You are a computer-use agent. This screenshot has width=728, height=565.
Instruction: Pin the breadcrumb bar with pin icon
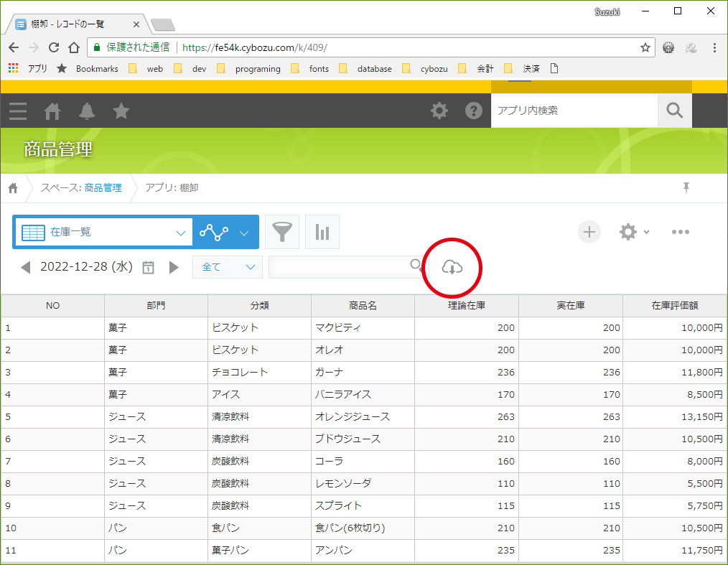tap(686, 188)
